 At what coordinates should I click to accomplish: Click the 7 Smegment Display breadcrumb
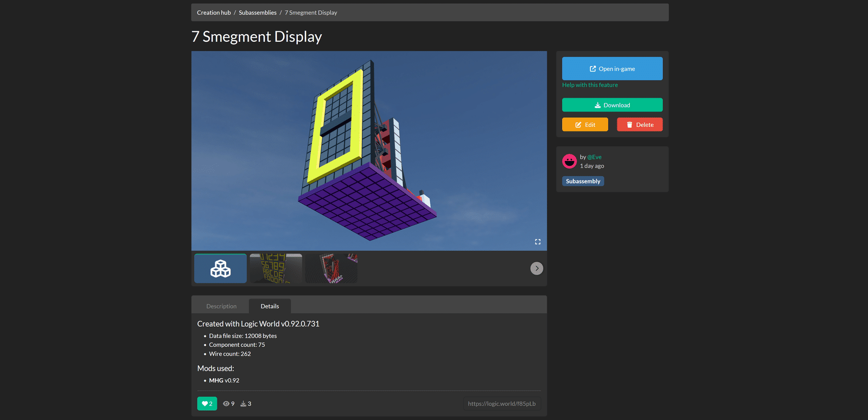tap(311, 12)
